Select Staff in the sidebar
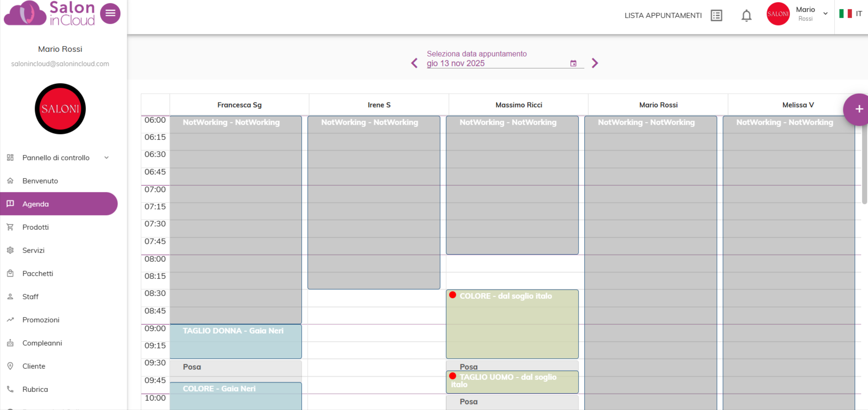Image resolution: width=868 pixels, height=410 pixels. [31, 296]
